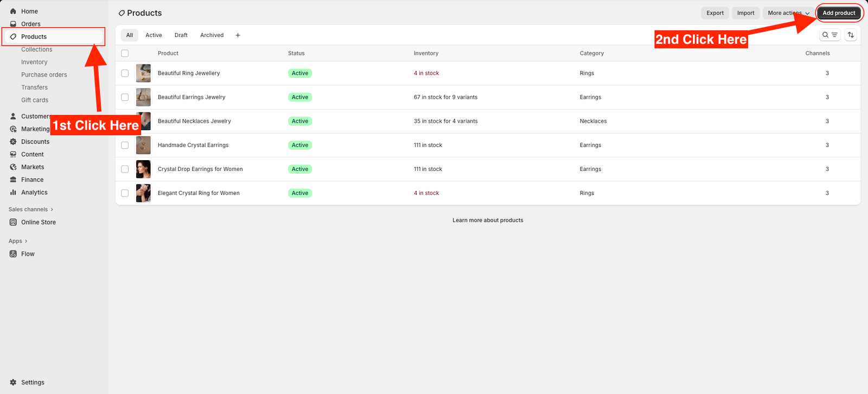
Task: Select Elegant Crystal Ring for Women checkbox
Action: click(x=125, y=193)
